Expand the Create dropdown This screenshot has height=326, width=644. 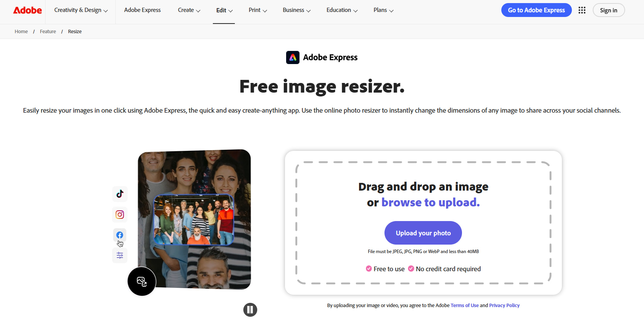(x=189, y=10)
